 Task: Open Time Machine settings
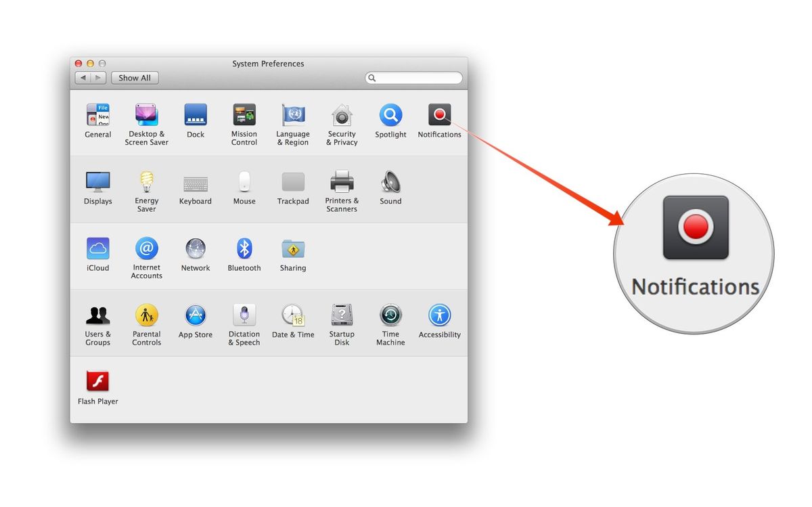(x=390, y=314)
